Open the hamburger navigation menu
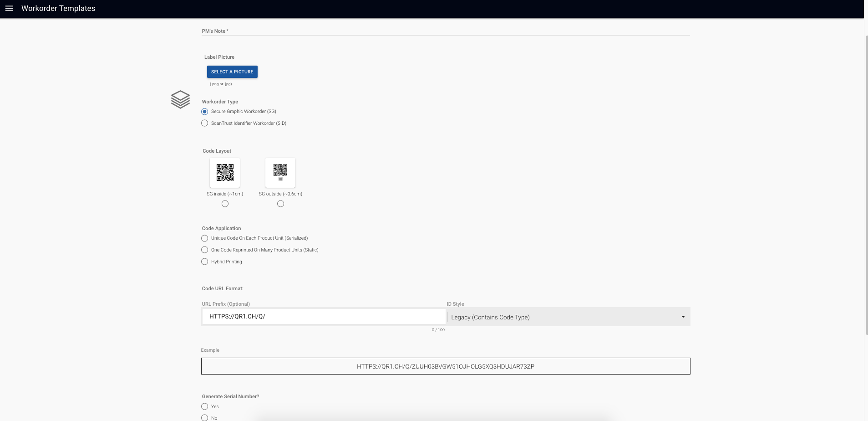 (x=9, y=8)
